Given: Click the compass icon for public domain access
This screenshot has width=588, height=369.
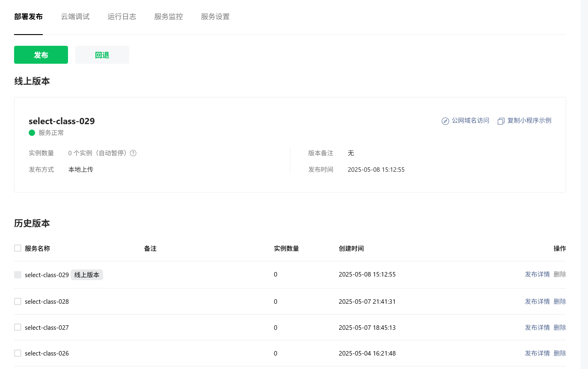Looking at the screenshot, I should [445, 121].
